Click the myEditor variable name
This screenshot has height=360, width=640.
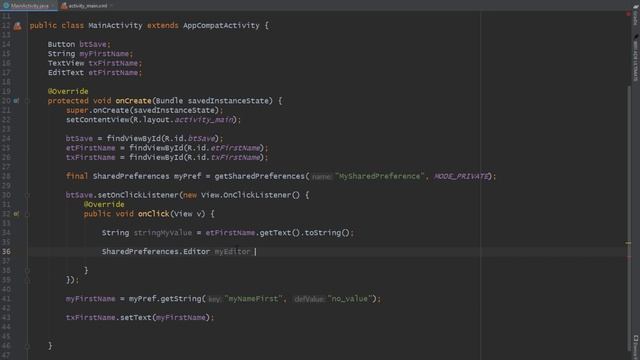point(233,251)
